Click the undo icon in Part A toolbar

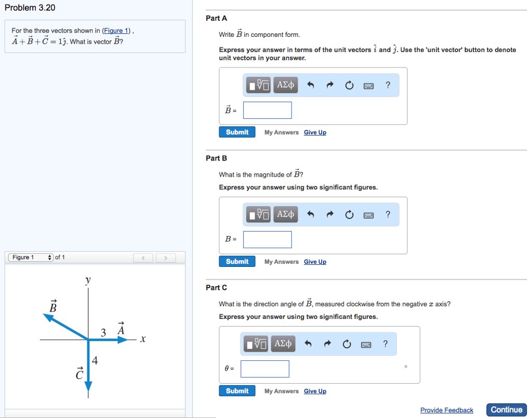(x=311, y=85)
